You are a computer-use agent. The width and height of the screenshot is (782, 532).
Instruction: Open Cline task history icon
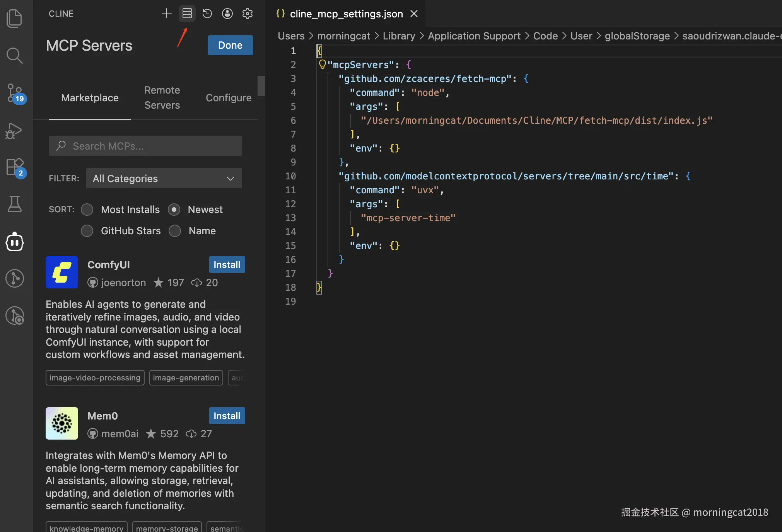pos(207,14)
